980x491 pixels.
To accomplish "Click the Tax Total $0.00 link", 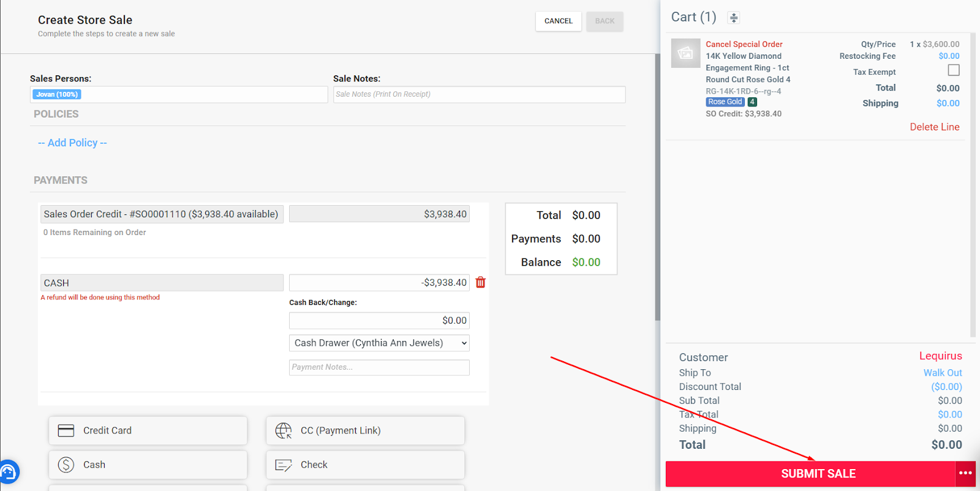I will tap(949, 414).
